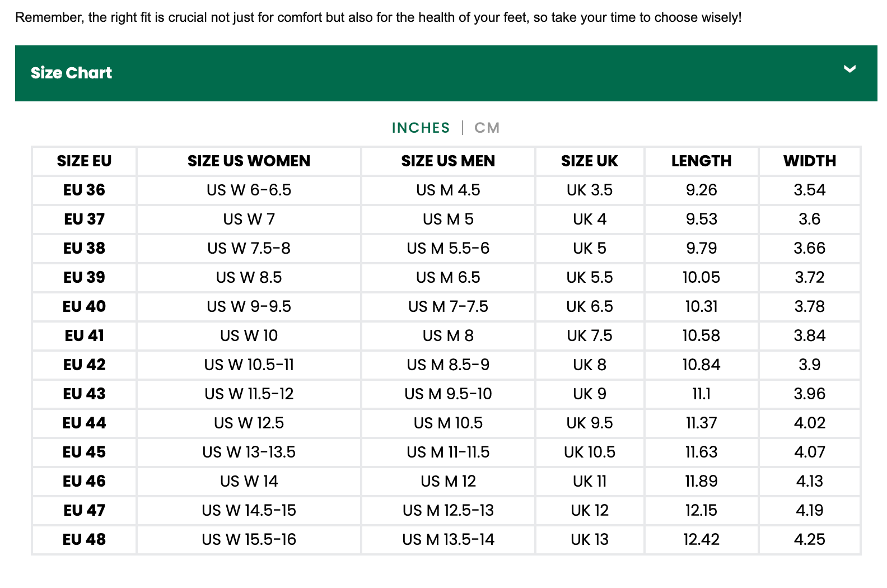Collapse the Size Chart chevron arrow
This screenshot has height=588, width=887.
click(x=849, y=69)
